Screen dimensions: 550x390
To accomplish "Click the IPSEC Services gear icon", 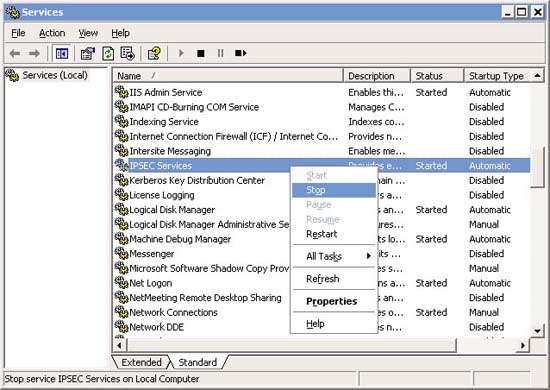I will tap(121, 165).
